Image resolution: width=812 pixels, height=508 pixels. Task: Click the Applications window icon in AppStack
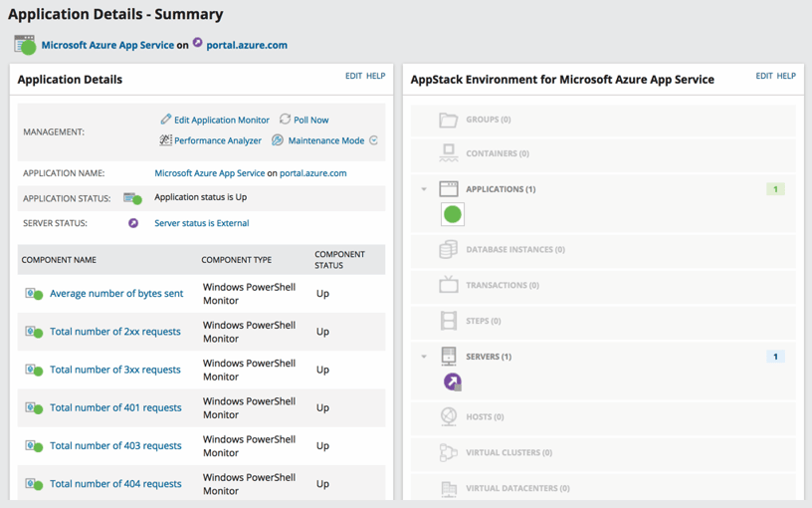click(449, 188)
